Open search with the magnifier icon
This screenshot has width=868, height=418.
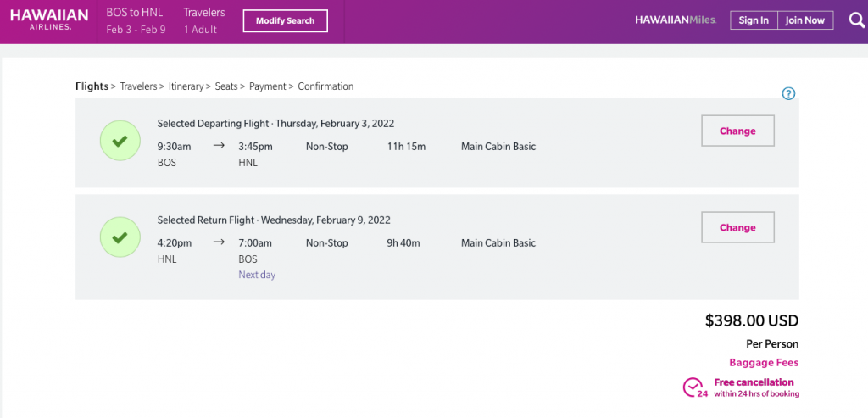click(855, 20)
